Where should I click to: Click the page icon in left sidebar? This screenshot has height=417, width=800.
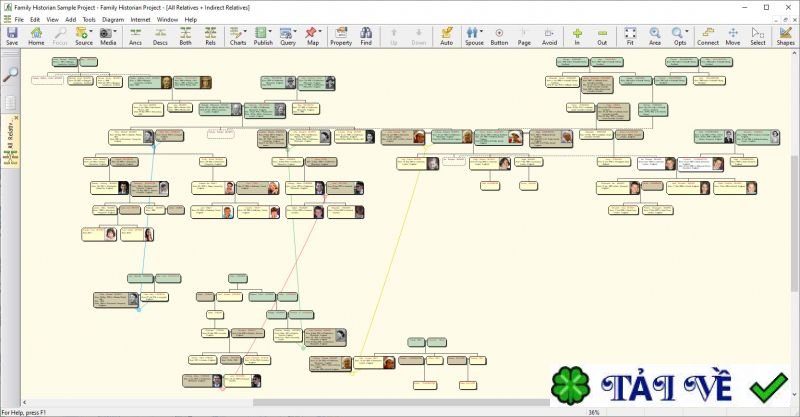[x=10, y=103]
